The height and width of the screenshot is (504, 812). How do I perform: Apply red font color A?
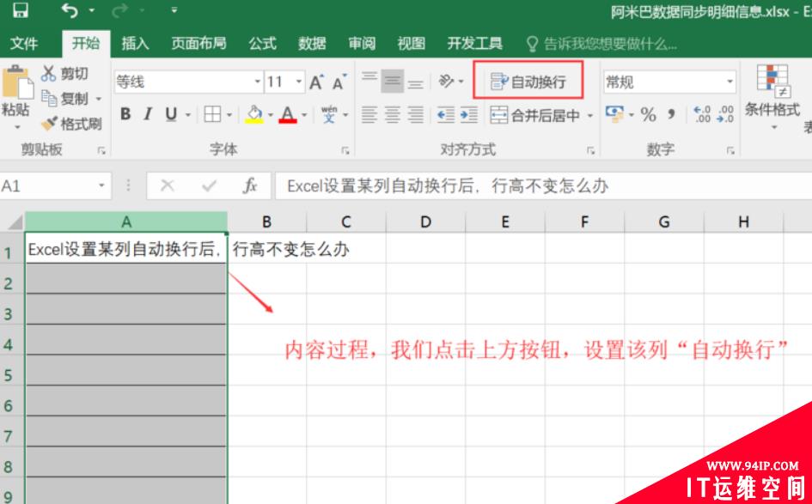287,114
